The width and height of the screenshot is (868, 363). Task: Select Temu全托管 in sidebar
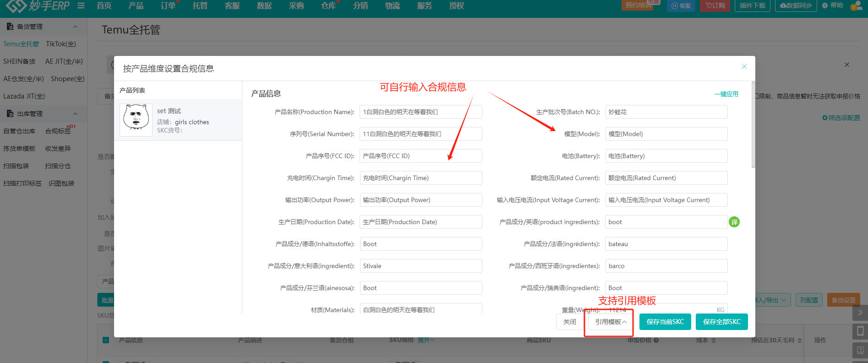[21, 44]
